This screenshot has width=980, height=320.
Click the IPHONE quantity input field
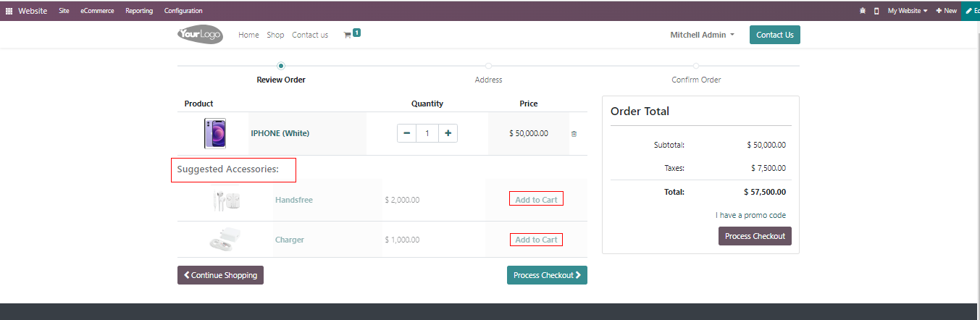(x=427, y=133)
